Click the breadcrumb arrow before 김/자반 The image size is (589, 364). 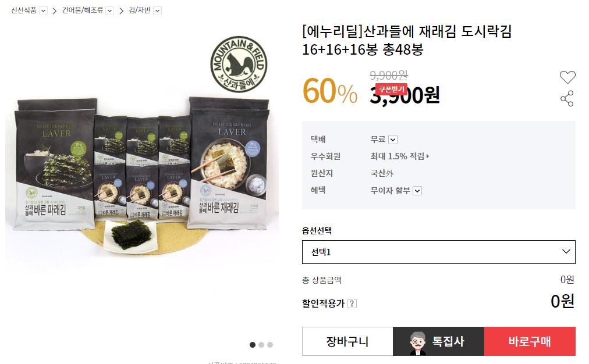(x=121, y=11)
